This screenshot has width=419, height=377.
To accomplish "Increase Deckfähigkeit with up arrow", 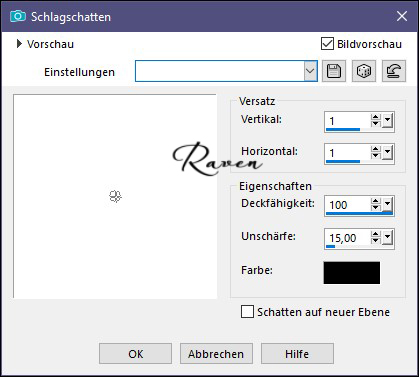I will click(376, 201).
